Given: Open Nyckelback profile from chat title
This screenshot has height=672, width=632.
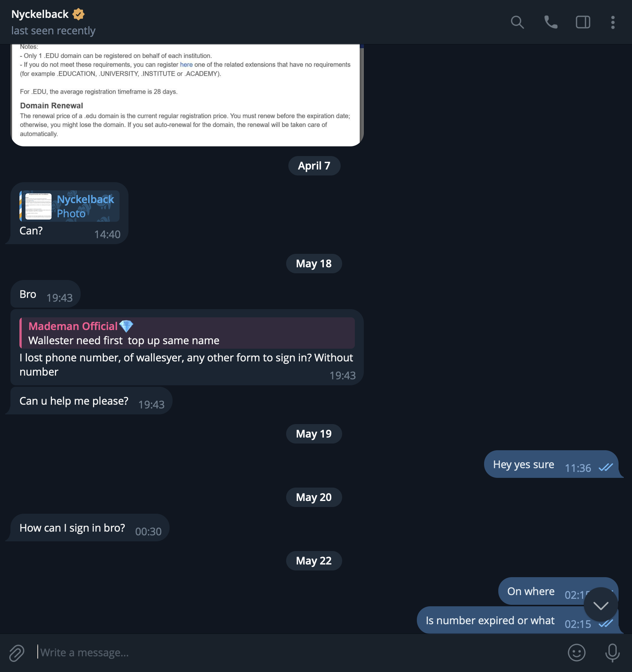Looking at the screenshot, I should [x=40, y=14].
